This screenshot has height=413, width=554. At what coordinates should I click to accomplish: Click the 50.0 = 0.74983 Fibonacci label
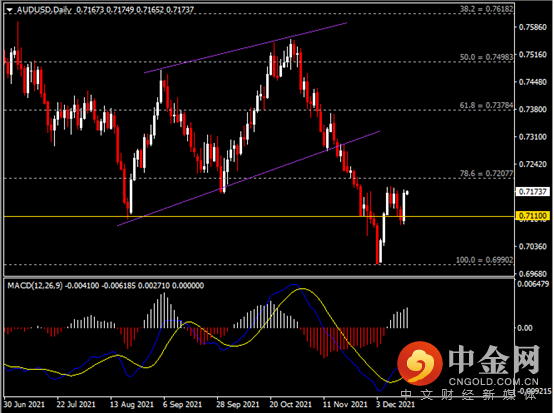(x=486, y=57)
